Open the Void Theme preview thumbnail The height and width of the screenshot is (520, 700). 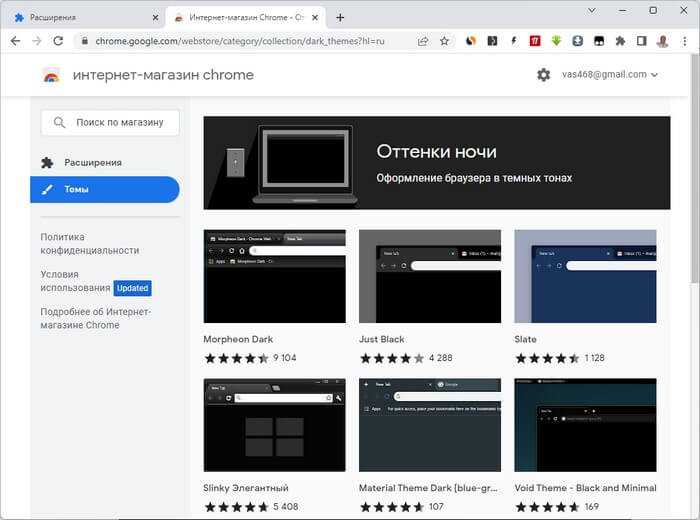(x=585, y=425)
